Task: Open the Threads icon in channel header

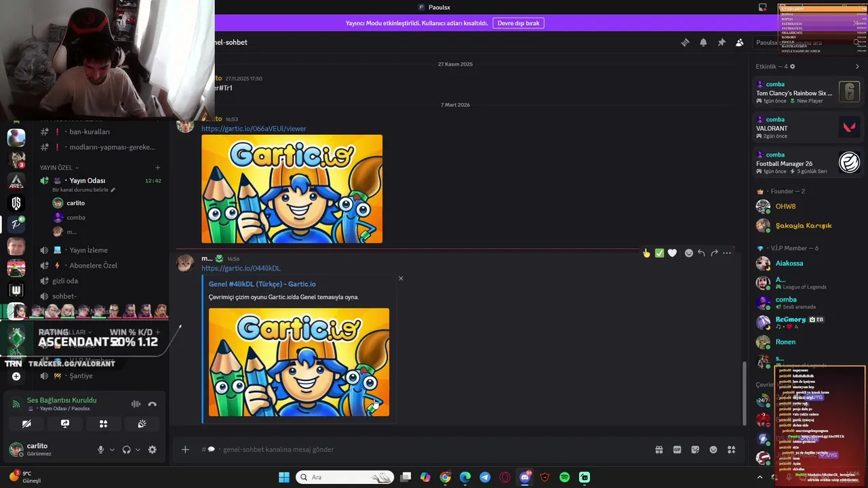Action: tap(685, 42)
